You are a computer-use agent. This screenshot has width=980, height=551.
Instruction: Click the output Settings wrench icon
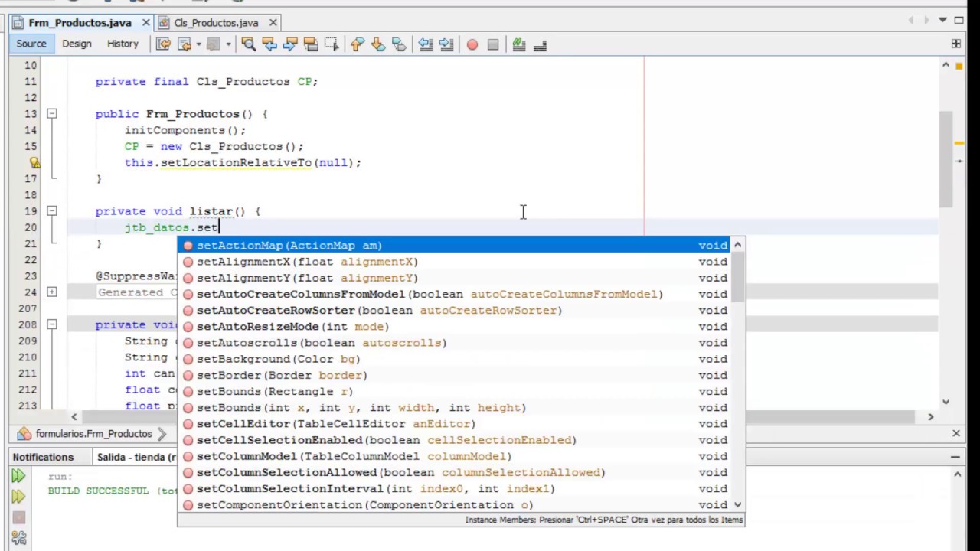click(x=19, y=538)
